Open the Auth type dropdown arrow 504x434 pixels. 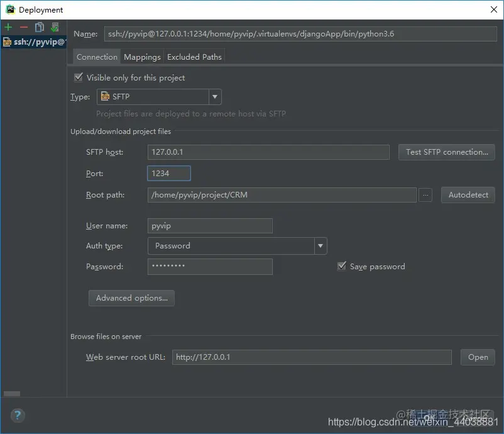(320, 246)
